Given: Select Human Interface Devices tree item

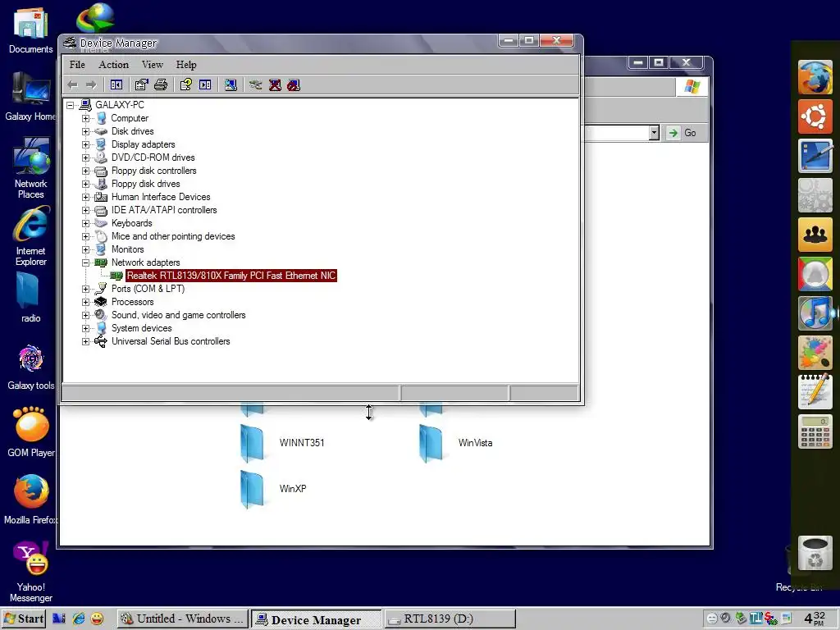Looking at the screenshot, I should 161,197.
